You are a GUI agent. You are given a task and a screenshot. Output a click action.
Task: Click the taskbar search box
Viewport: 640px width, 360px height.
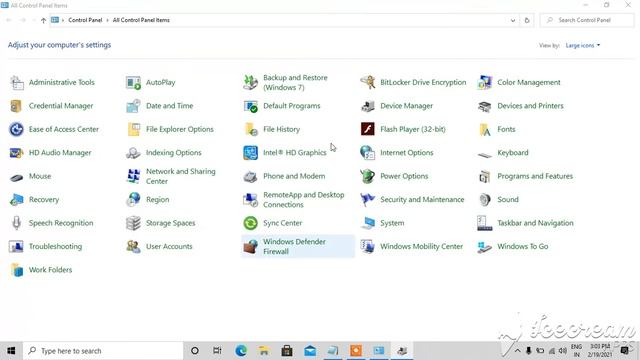coord(103,351)
